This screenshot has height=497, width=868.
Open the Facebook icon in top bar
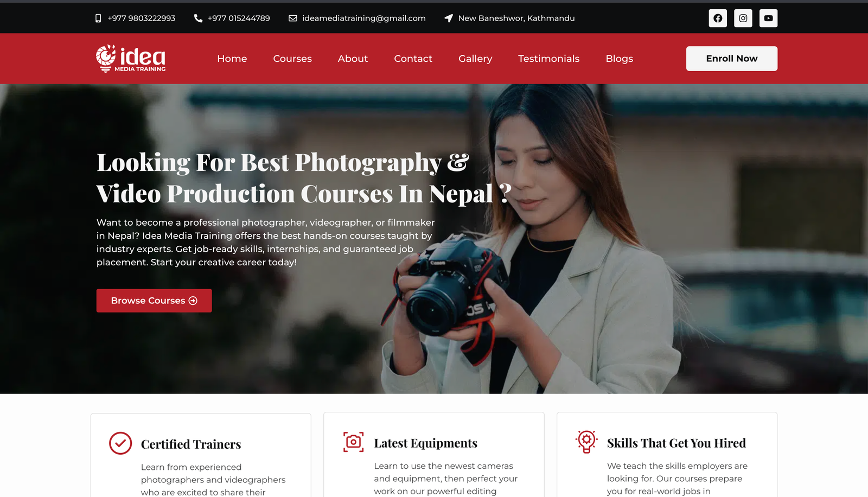(717, 18)
